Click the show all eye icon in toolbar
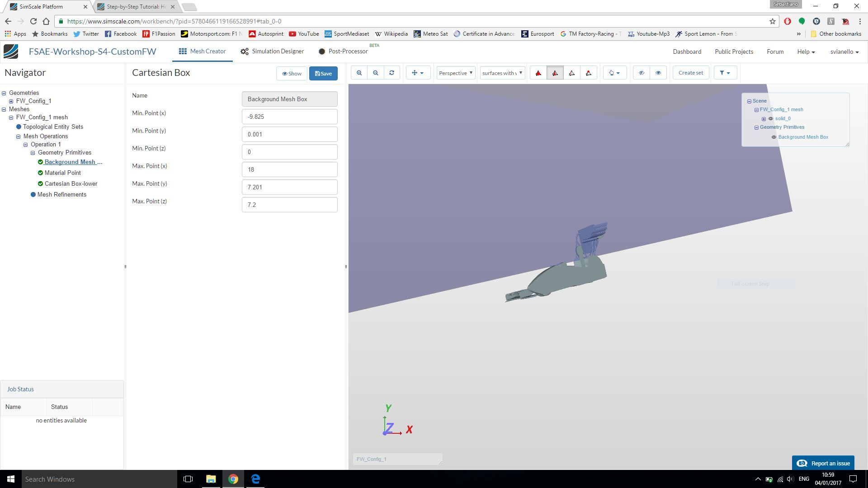Image resolution: width=868 pixels, height=488 pixels. [x=658, y=73]
